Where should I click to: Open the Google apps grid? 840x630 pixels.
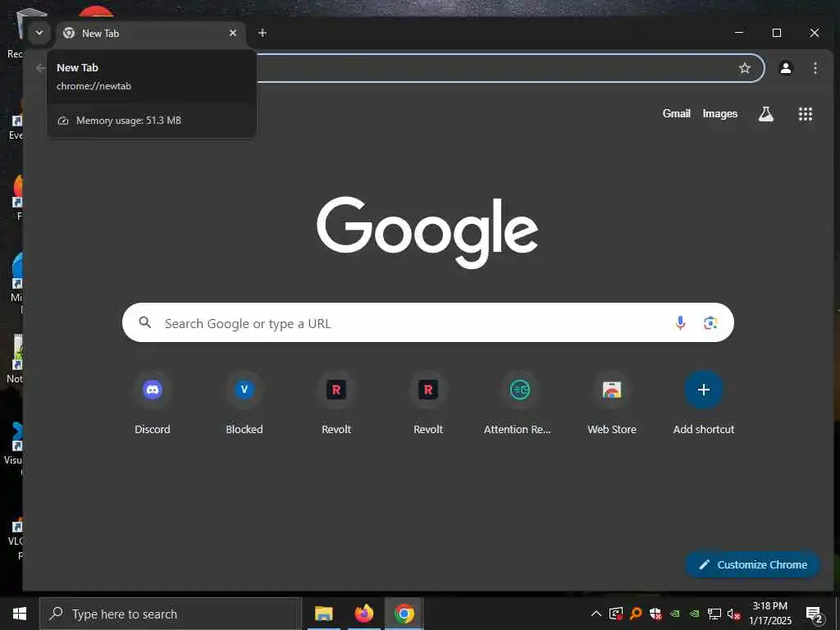pyautogui.click(x=806, y=113)
